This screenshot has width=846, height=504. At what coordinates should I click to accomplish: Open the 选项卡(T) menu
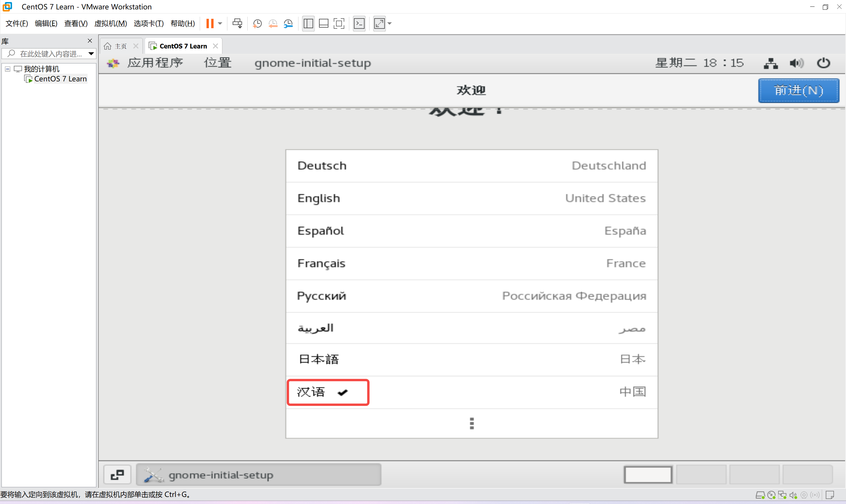pos(148,23)
